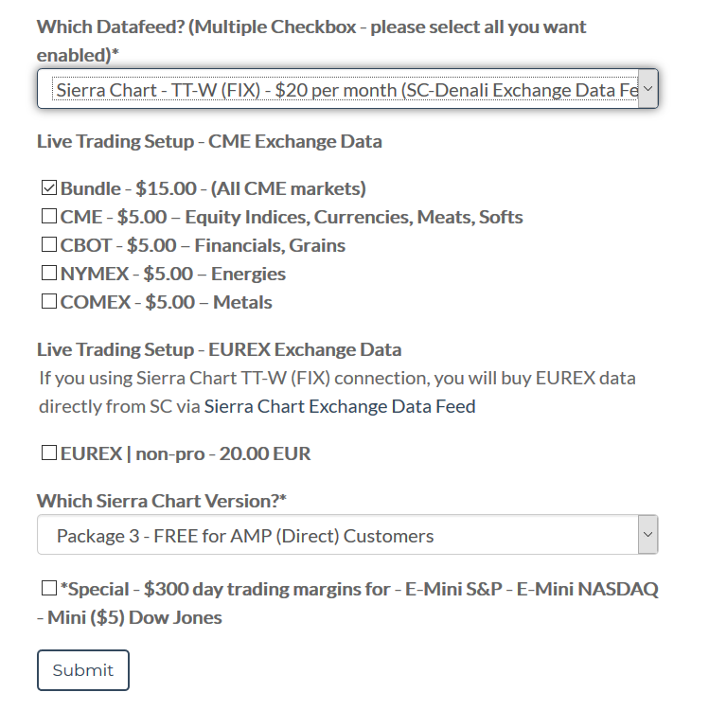This screenshot has width=727, height=728.
Task: Tick the Special $300 day trading margins checkbox
Action: 49,589
